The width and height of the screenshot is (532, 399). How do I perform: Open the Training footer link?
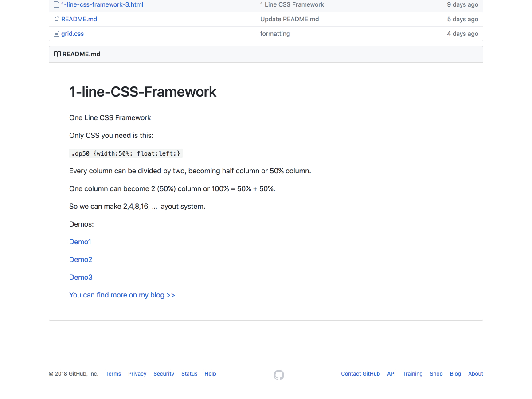pos(412,374)
